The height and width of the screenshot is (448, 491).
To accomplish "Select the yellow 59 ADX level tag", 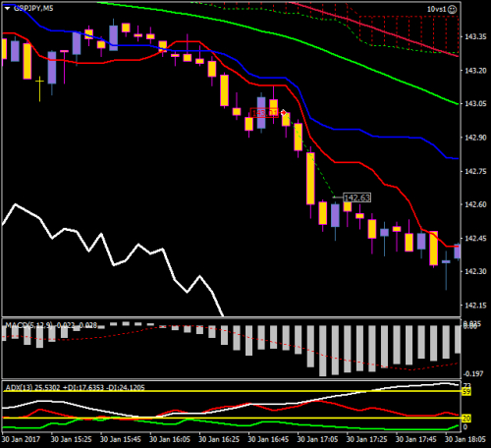I will [466, 392].
